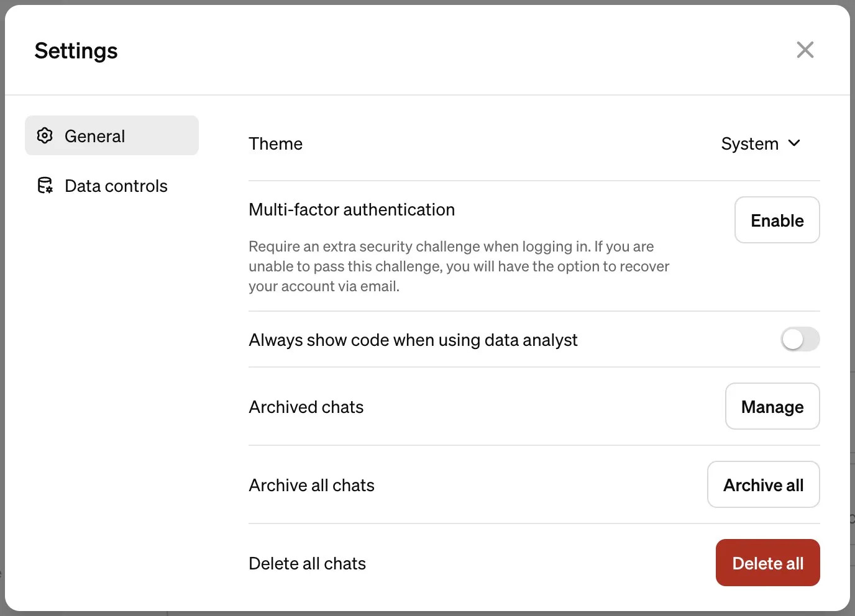Screen dimensions: 855x616
Task: Click the extra security challenge description text
Action: 459,266
